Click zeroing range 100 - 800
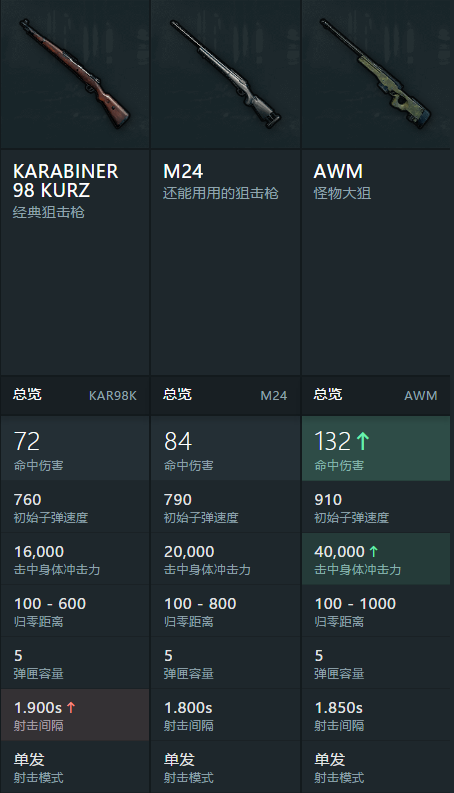This screenshot has height=793, width=454. point(200,603)
